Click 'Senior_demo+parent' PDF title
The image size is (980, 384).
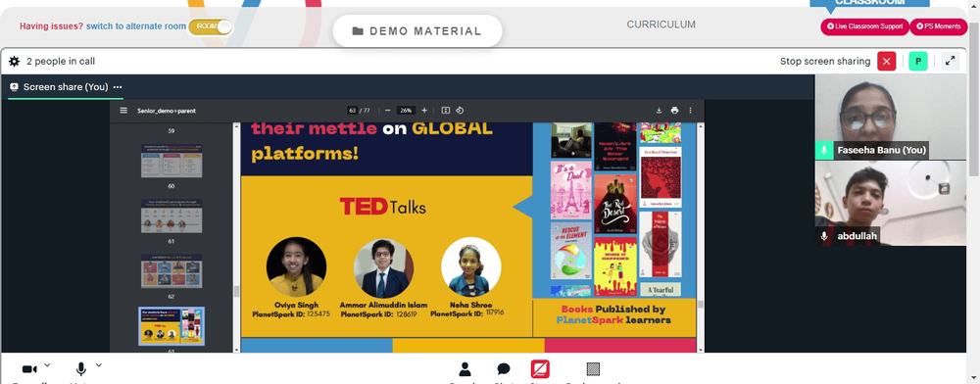click(167, 111)
